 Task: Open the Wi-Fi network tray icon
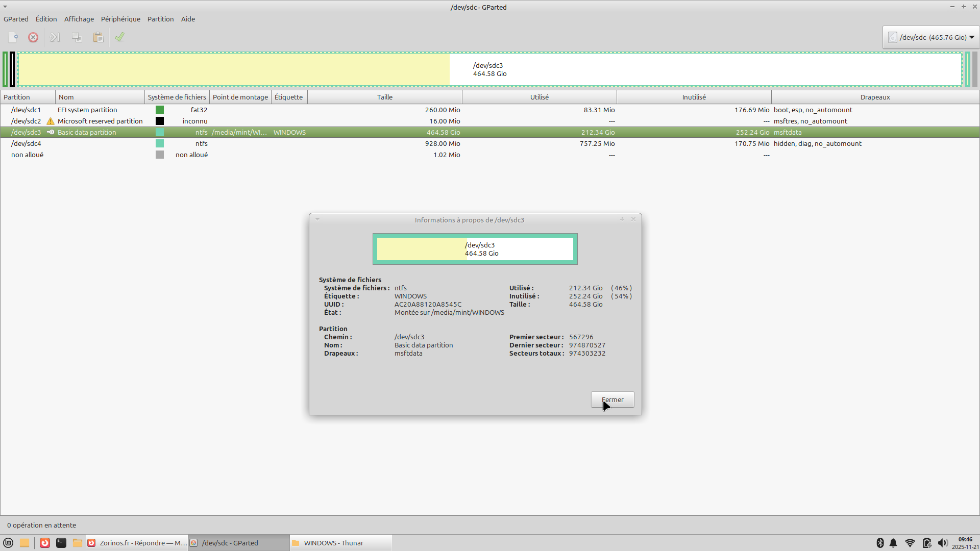910,543
